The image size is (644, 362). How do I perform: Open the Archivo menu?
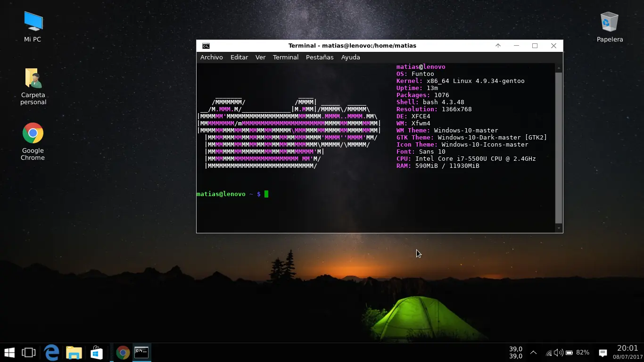point(211,57)
